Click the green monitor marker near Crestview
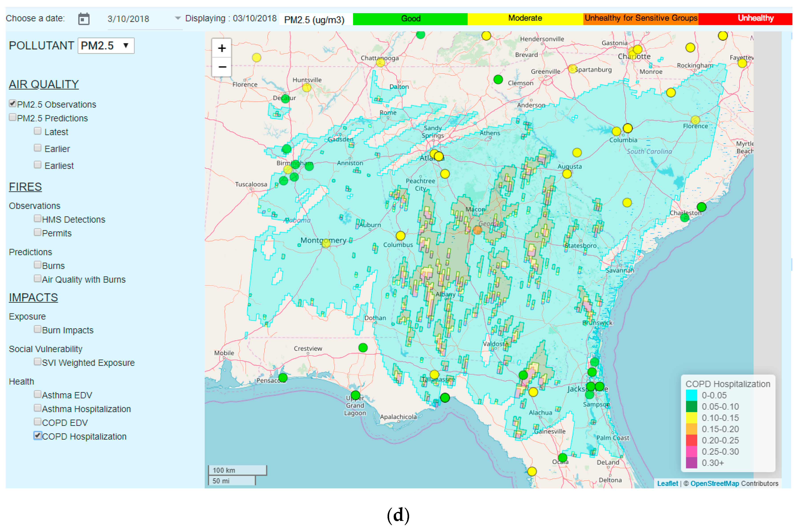 363,348
